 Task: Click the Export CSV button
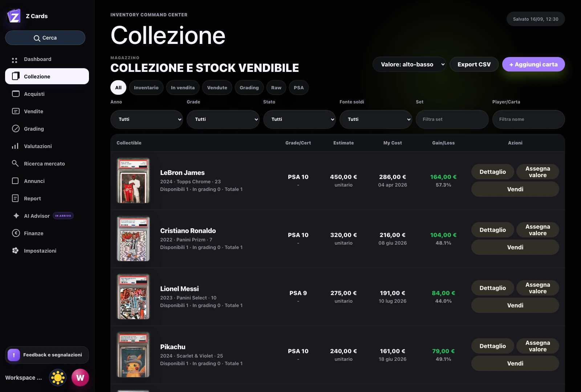click(x=474, y=64)
